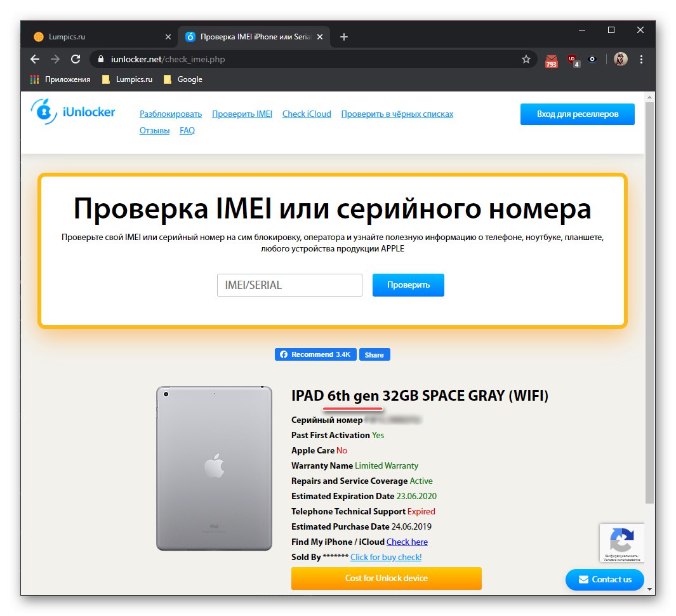The image size is (676, 616).
Task: Minimize the browser window
Action: [x=582, y=30]
